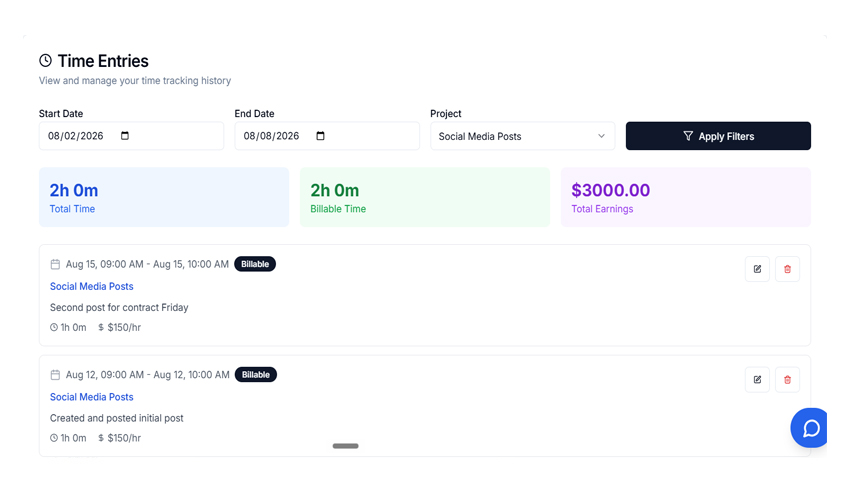This screenshot has width=850, height=500.
Task: Expand the Project dropdown showing Social Media Posts
Action: 523,136
